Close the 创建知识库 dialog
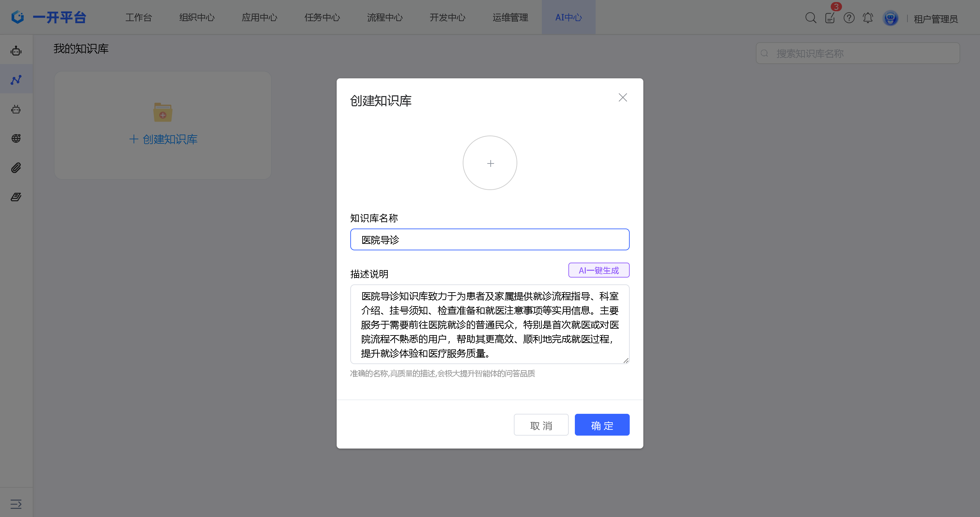The image size is (980, 517). point(623,98)
